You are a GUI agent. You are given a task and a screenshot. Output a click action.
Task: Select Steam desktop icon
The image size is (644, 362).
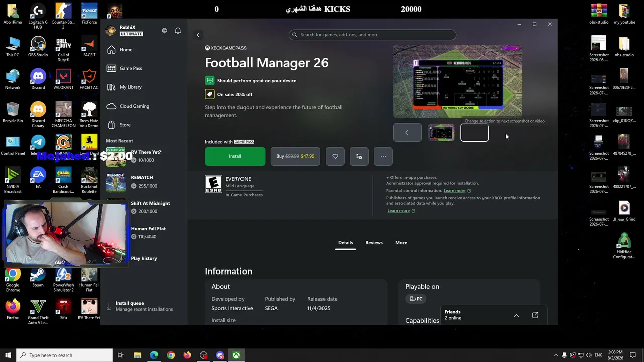click(x=38, y=277)
